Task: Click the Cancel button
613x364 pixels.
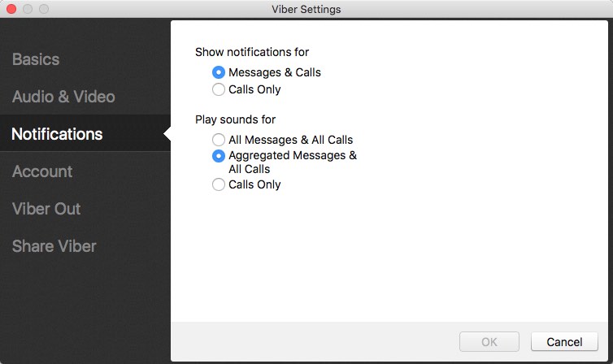Action: click(563, 342)
